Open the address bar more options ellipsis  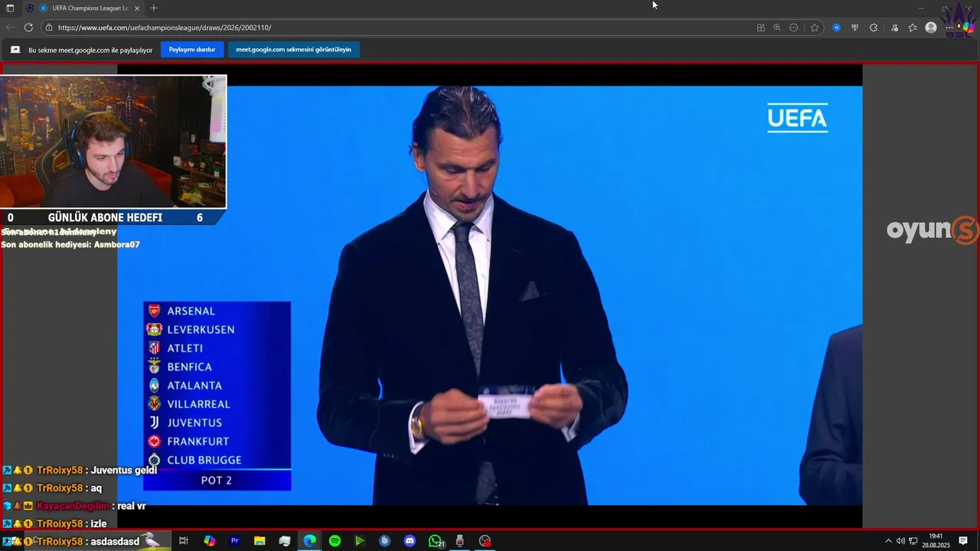794,28
